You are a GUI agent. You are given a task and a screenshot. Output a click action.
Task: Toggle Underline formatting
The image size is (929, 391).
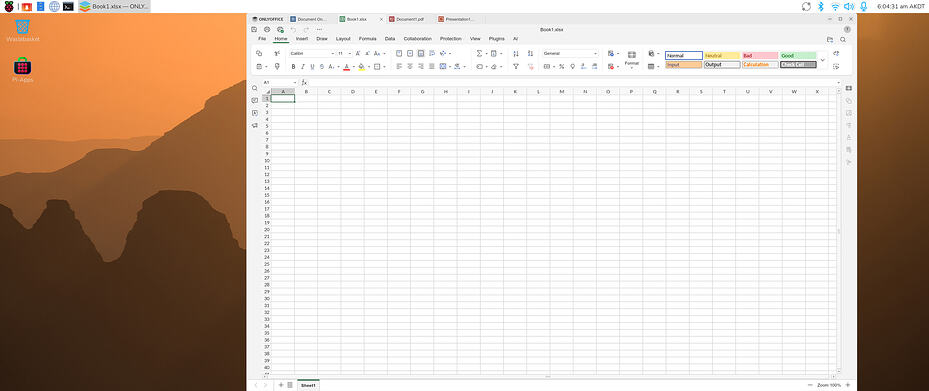pos(312,66)
